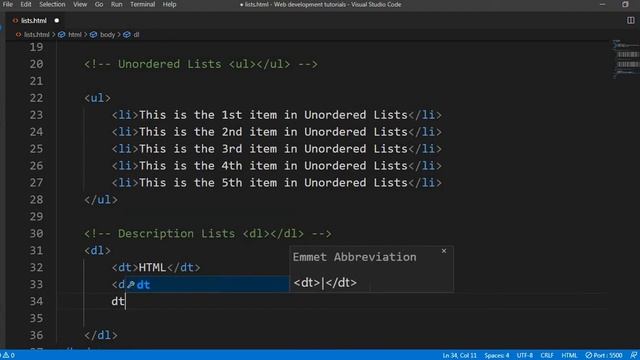
Task: Click the closing /ul tag on line 28
Action: (101, 200)
